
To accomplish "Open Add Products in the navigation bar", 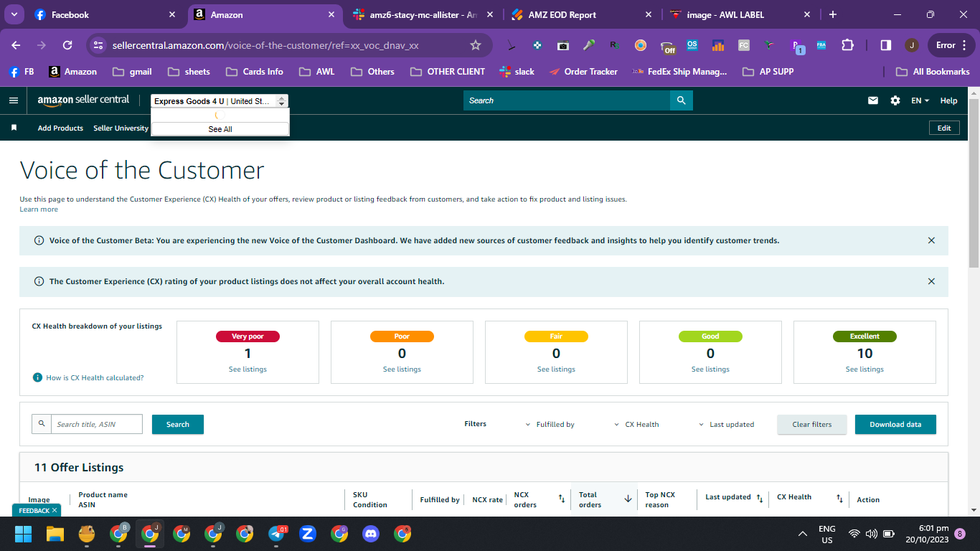I will [60, 128].
